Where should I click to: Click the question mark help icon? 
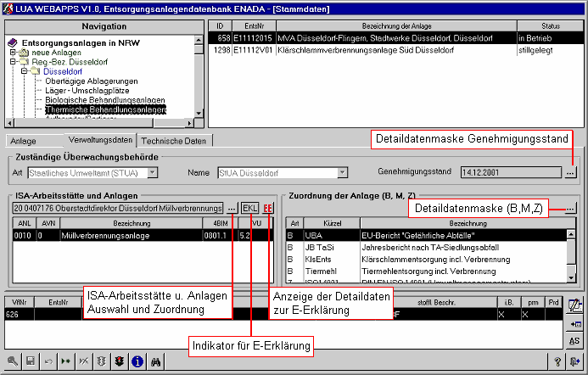pyautogui.click(x=102, y=361)
